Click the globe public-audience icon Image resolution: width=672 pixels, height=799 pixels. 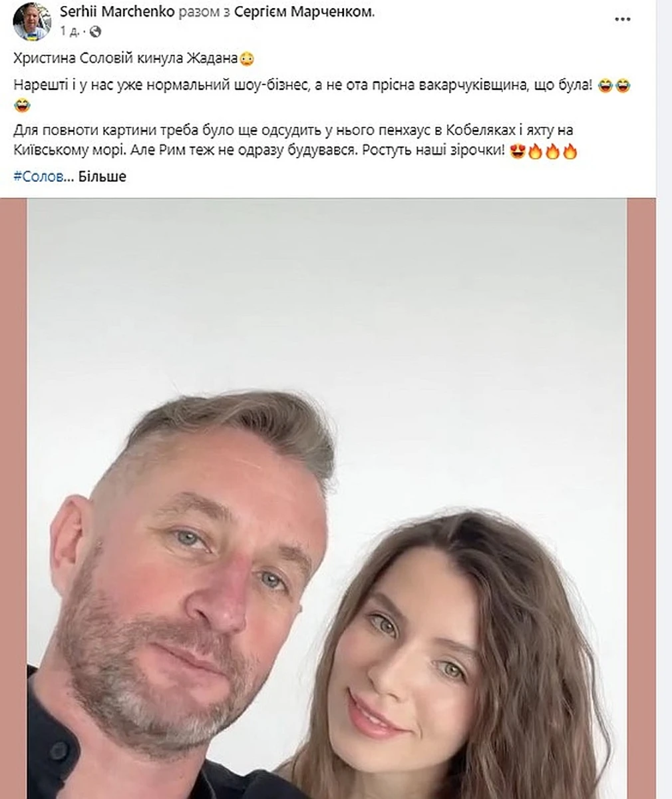pos(95,31)
